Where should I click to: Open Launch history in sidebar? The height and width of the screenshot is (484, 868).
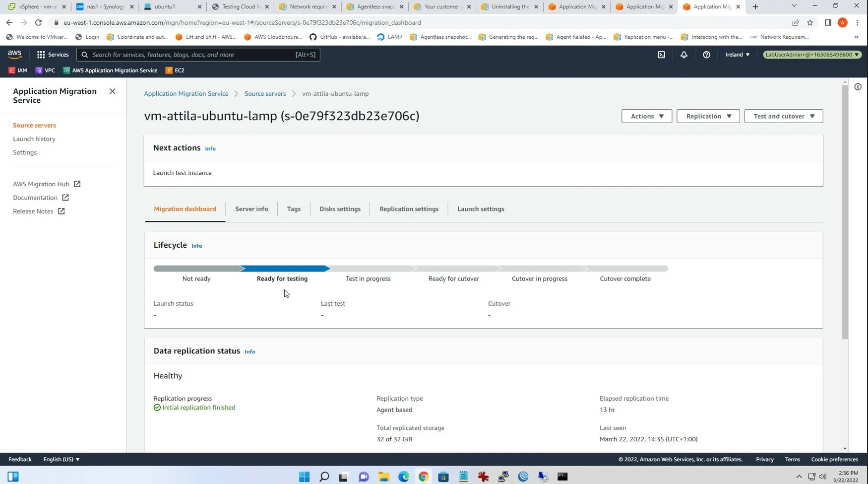pos(34,139)
